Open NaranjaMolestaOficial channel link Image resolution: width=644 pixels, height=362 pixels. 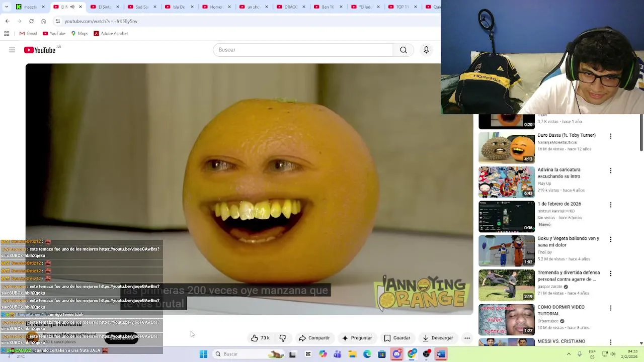[x=557, y=142]
